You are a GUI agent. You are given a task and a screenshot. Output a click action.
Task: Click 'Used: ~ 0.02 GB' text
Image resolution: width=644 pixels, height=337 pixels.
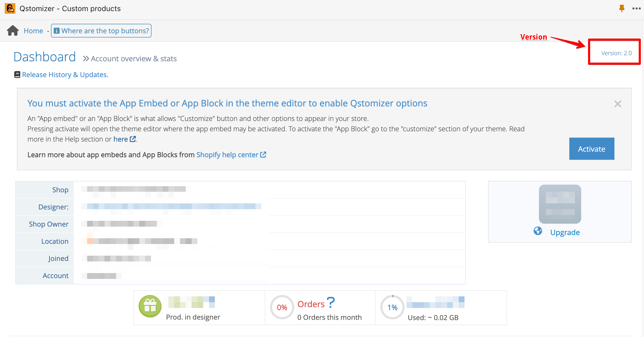click(433, 317)
